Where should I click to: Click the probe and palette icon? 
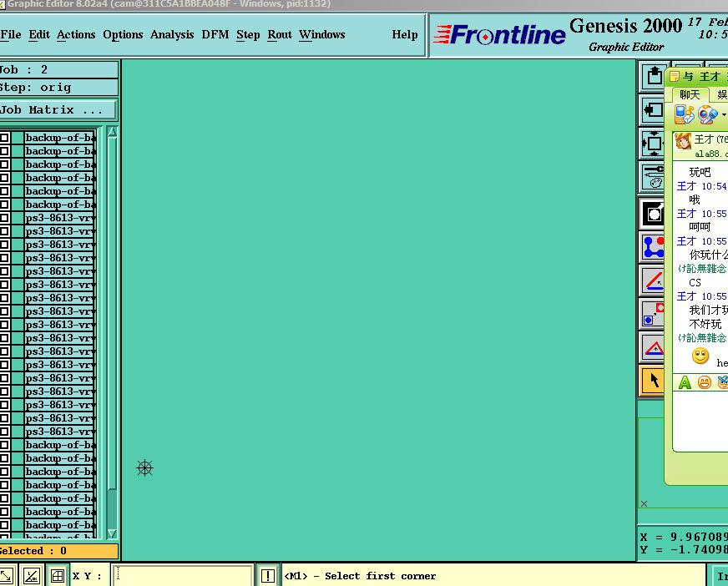[653, 176]
